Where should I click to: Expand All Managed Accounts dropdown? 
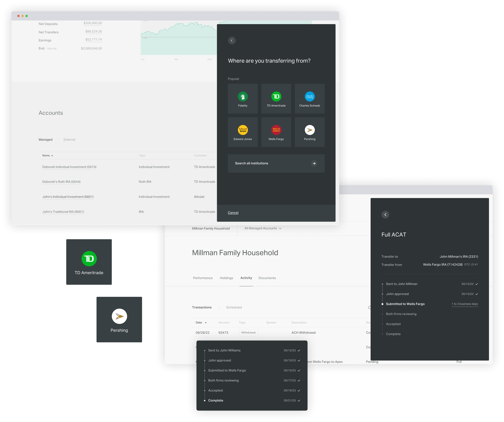coord(263,228)
